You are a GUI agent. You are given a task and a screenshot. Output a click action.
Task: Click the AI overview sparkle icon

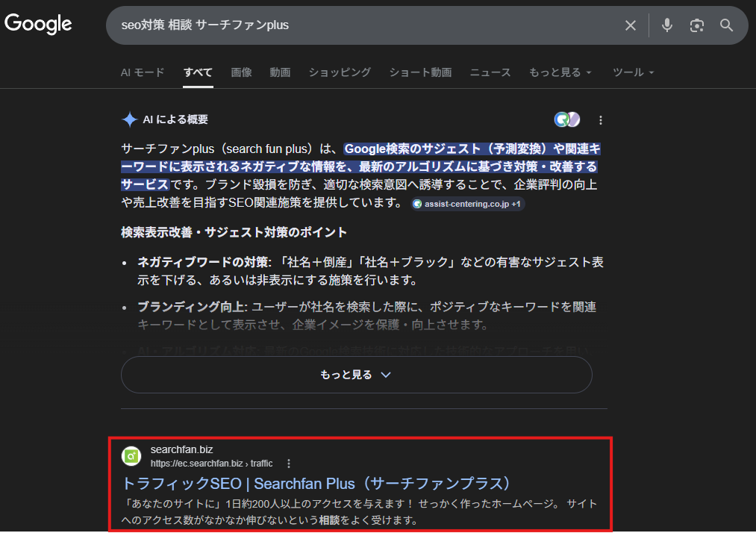(x=127, y=119)
